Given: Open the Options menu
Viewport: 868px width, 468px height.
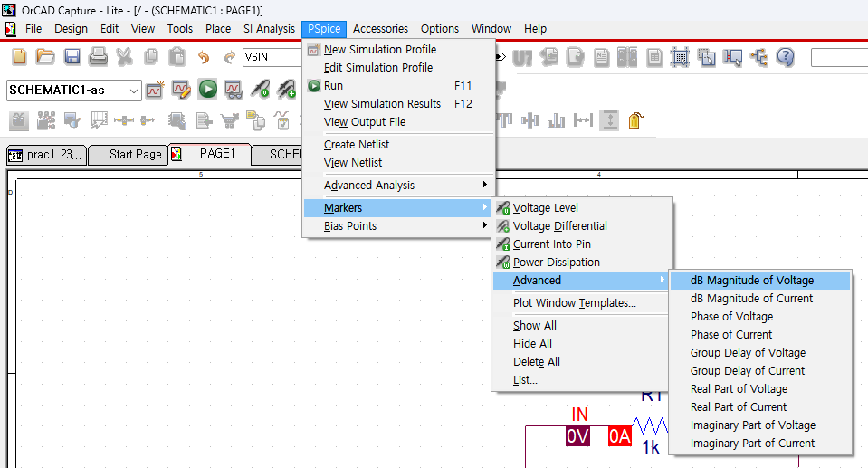Looking at the screenshot, I should click(440, 29).
